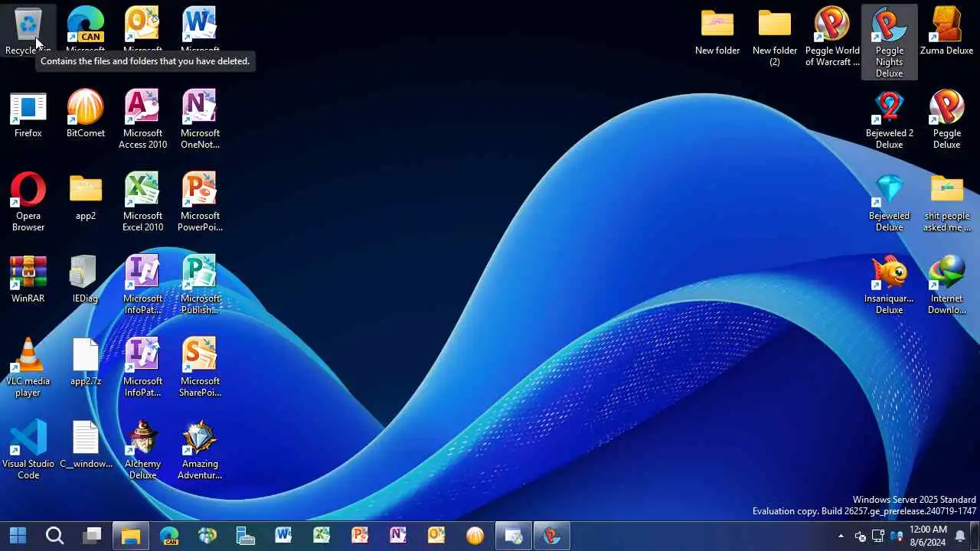
Task: Select InfoPath shortcut beside Microsoft SharePoint
Action: pyautogui.click(x=142, y=367)
